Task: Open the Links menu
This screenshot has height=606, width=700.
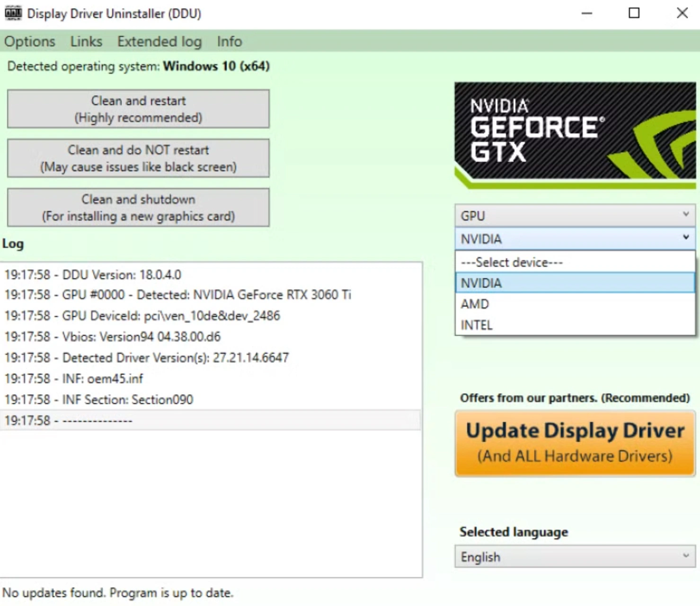Action: point(86,42)
